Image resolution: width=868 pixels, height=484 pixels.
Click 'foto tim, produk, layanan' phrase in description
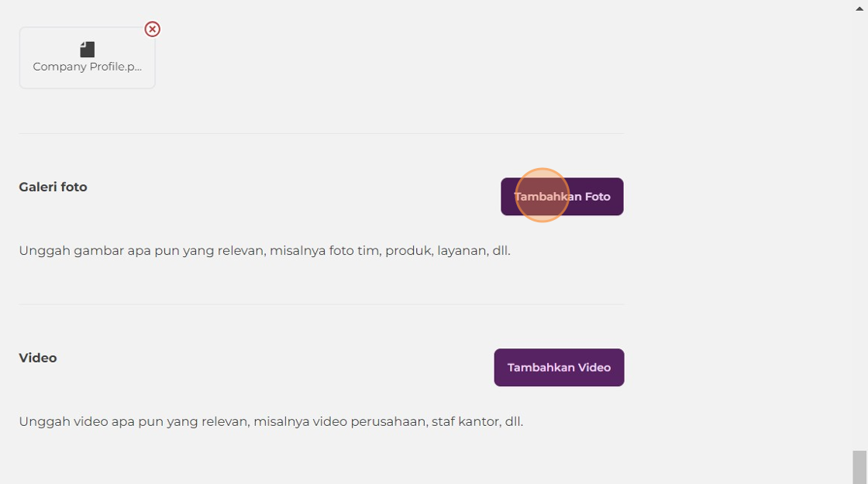(408, 251)
